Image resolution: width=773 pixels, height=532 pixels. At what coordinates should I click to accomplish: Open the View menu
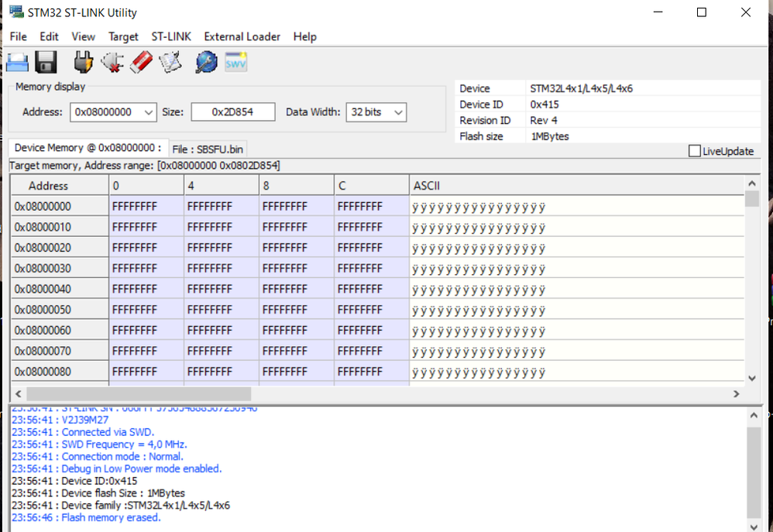[x=84, y=36]
